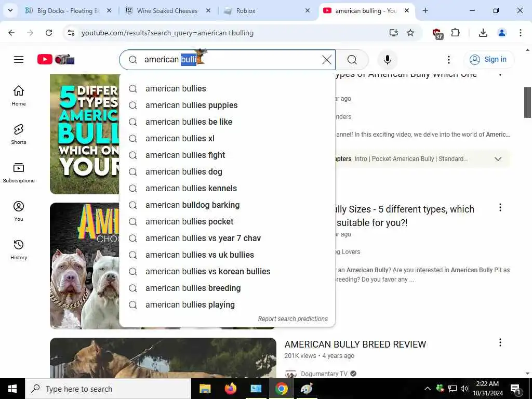Image resolution: width=532 pixels, height=399 pixels.
Task: Choose suggestion 'american bullies xl'
Action: pyautogui.click(x=228, y=138)
